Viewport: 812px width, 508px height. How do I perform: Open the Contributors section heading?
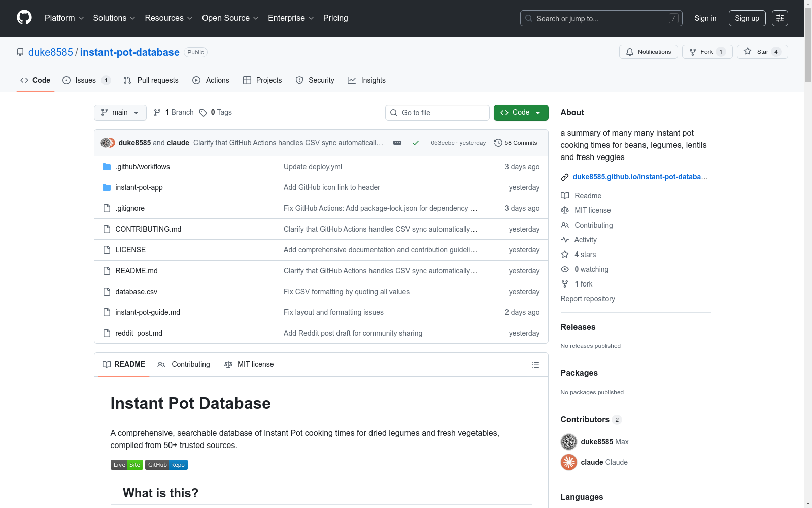(x=591, y=419)
